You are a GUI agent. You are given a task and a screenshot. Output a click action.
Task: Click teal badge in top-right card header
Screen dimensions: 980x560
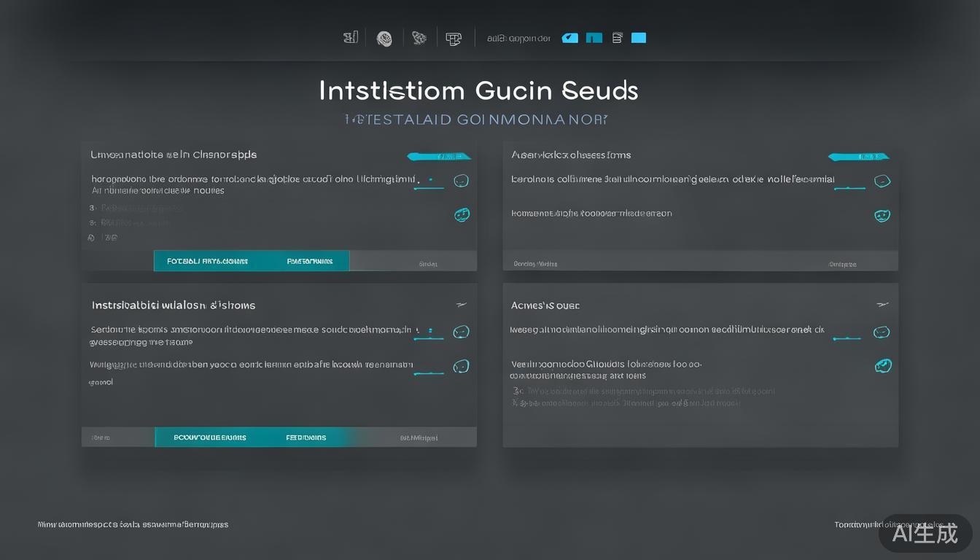coord(859,157)
